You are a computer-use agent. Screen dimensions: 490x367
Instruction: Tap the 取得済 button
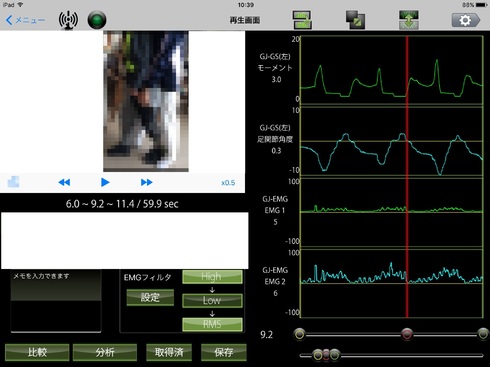169,352
